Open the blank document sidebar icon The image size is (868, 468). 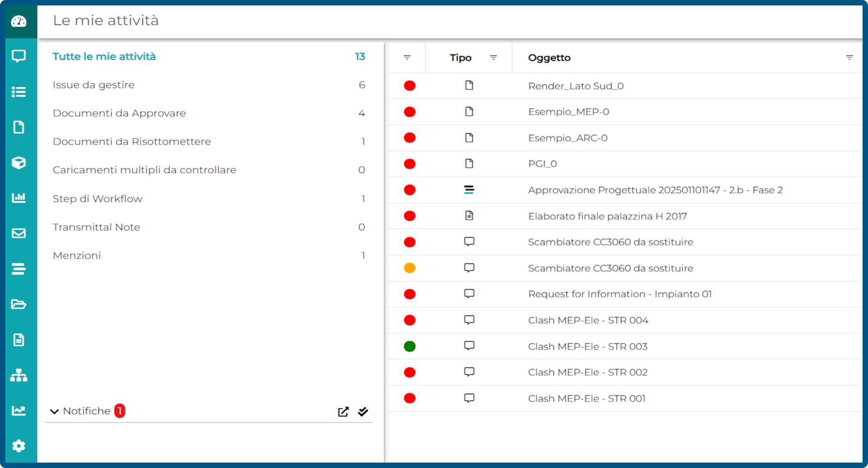click(x=19, y=127)
